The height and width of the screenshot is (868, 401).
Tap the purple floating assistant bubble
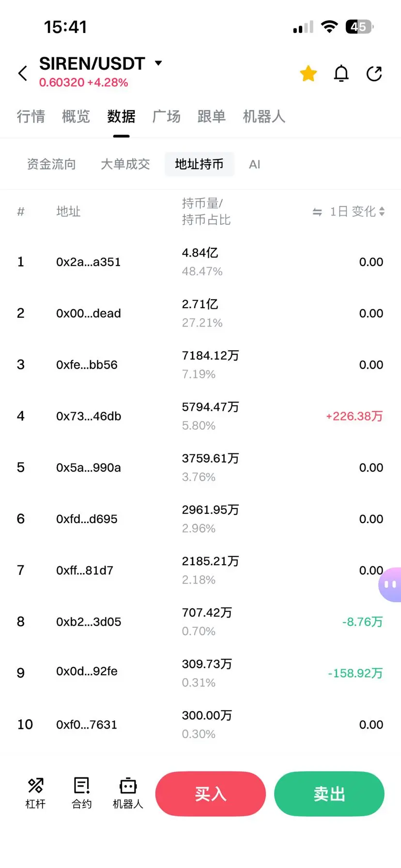(x=390, y=584)
